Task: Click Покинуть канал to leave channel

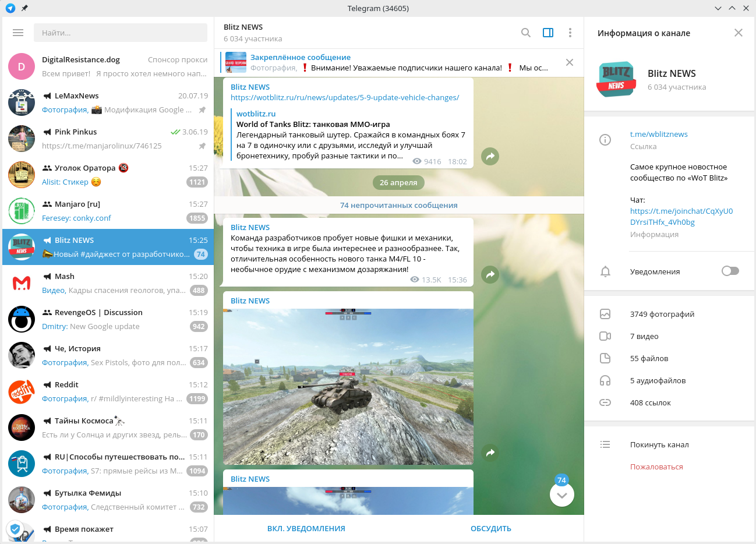Action: (x=659, y=444)
